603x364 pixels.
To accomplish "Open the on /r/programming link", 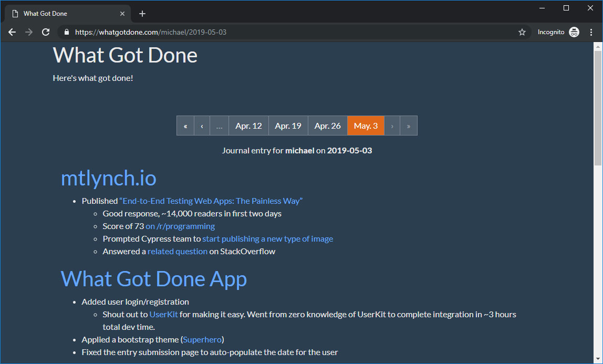I will point(180,226).
